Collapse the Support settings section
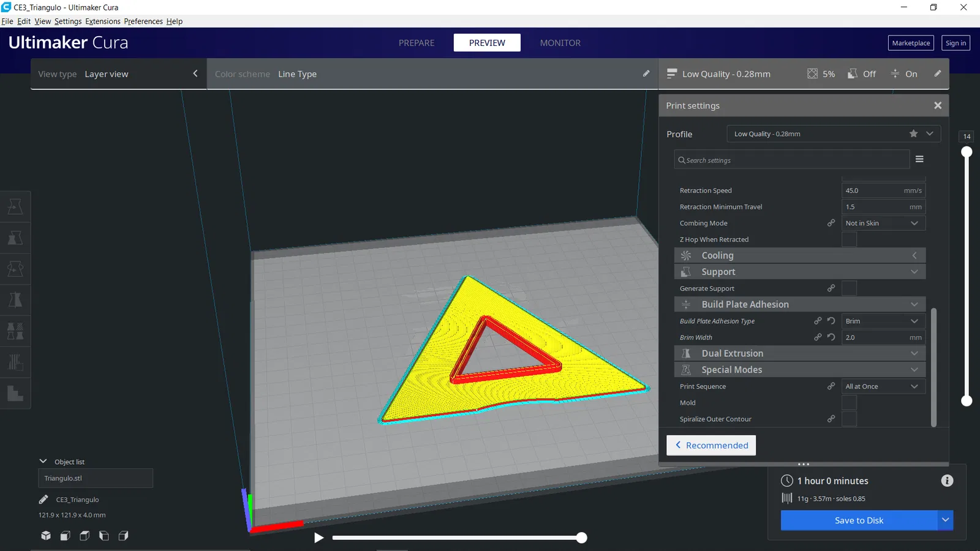This screenshot has width=980, height=551. click(800, 272)
